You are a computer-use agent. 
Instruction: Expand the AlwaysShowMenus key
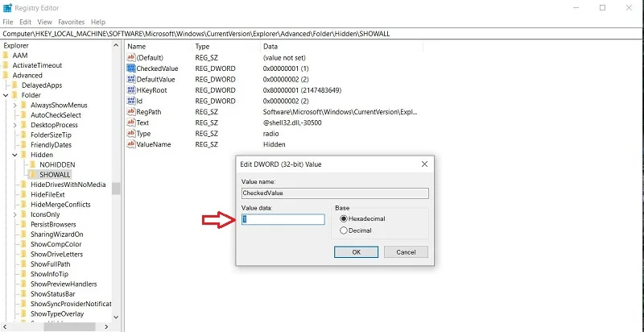(x=14, y=106)
